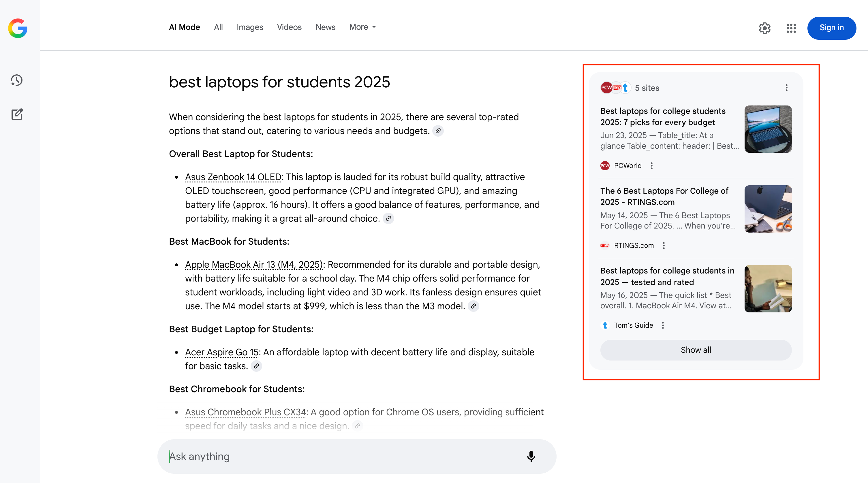Image resolution: width=868 pixels, height=483 pixels.
Task: Click Show all sources button
Action: [x=696, y=350]
